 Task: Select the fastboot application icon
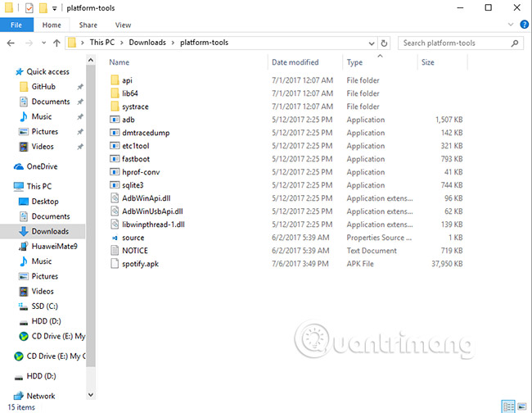115,159
